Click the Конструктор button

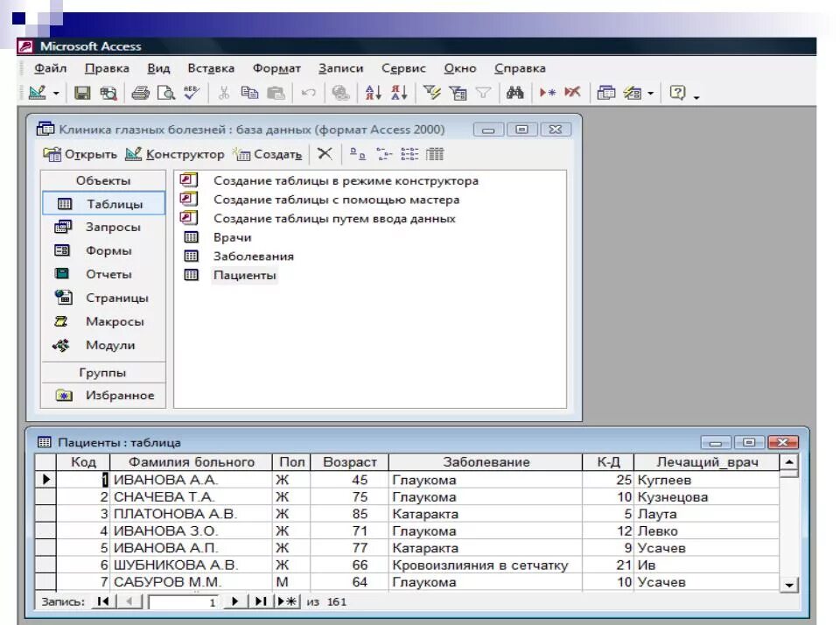pyautogui.click(x=175, y=154)
